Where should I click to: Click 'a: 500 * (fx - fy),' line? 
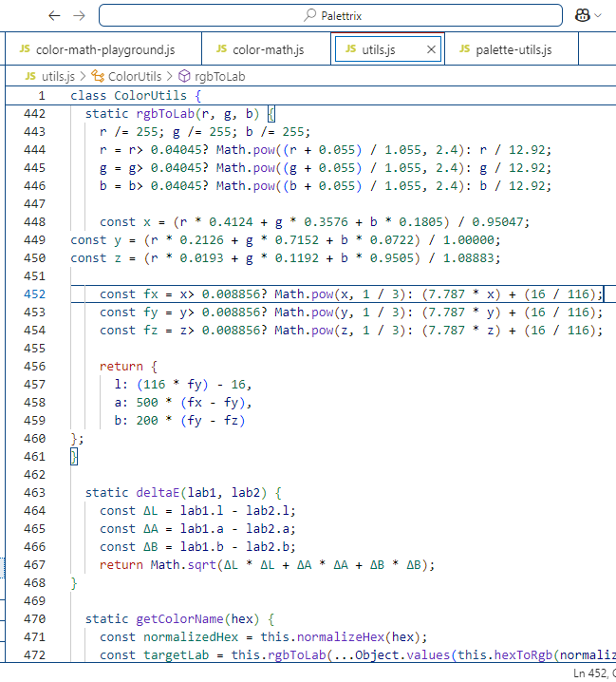click(x=183, y=403)
